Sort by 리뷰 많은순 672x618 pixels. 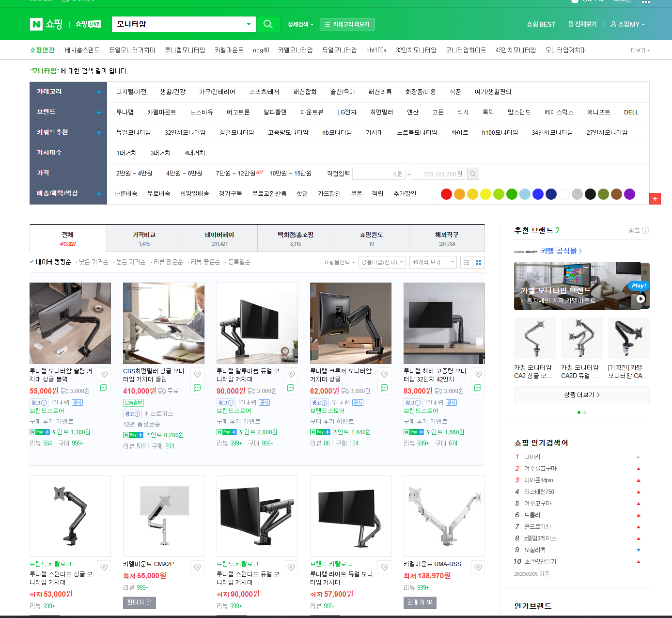tap(167, 262)
